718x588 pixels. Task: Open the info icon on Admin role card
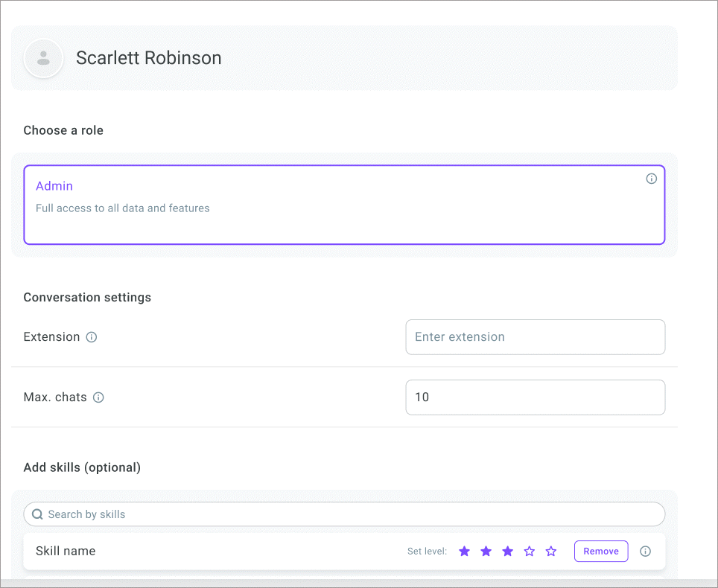pos(651,179)
